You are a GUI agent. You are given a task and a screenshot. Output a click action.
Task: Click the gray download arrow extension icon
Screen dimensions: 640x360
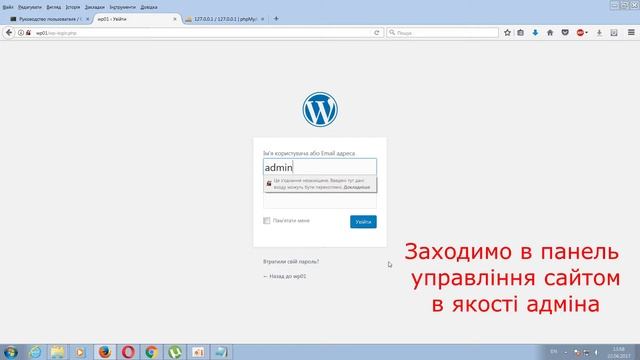[599, 33]
